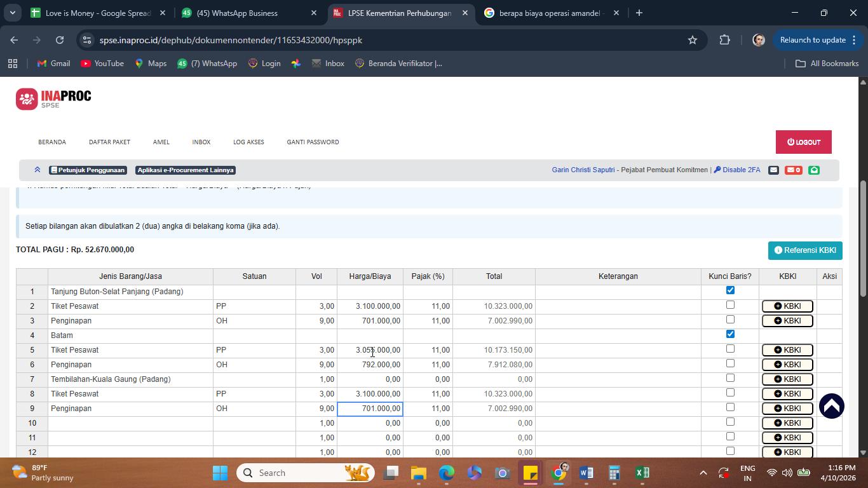The height and width of the screenshot is (488, 868).
Task: Switch to berapa biaya operasi amandel tab
Action: [x=552, y=13]
